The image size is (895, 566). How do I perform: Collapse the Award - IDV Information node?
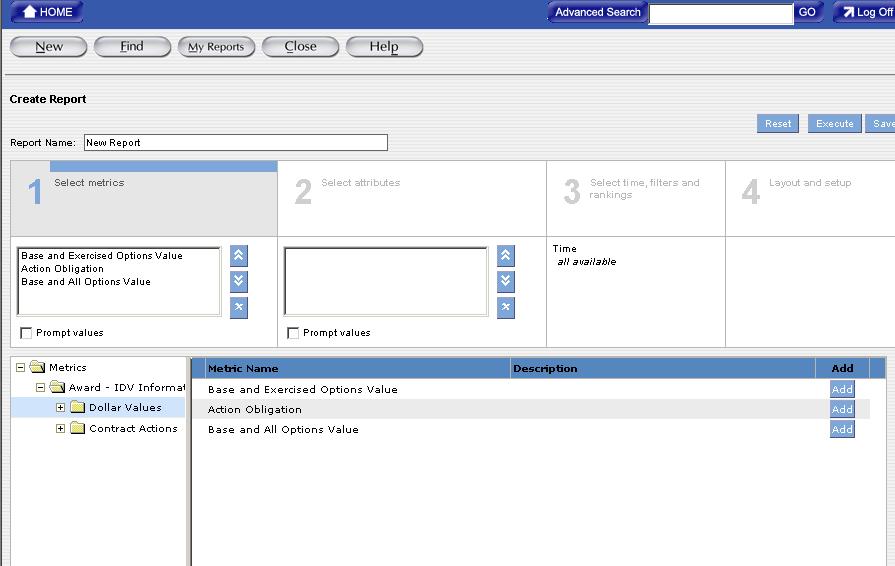pos(40,387)
